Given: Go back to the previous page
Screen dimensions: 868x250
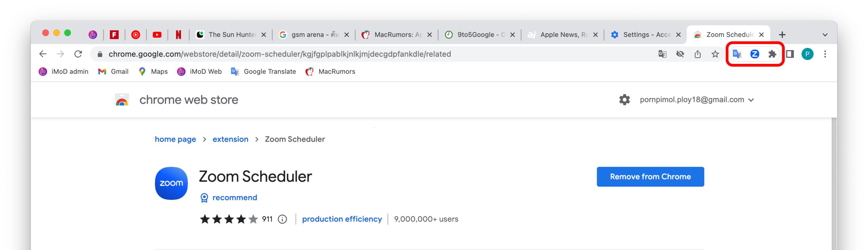Looking at the screenshot, I should 43,54.
